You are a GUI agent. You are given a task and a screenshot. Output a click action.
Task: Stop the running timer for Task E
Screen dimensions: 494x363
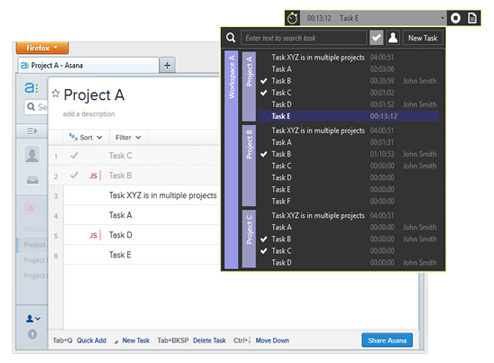[x=455, y=18]
